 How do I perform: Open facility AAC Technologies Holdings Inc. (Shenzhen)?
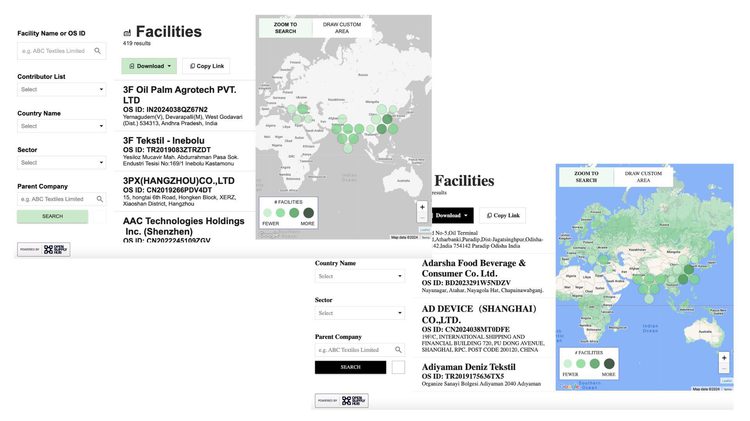pyautogui.click(x=184, y=226)
